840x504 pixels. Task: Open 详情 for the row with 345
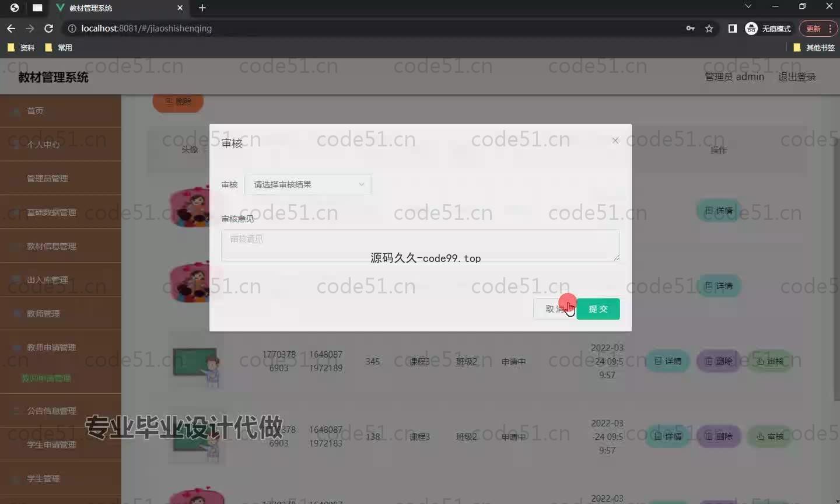coord(668,361)
